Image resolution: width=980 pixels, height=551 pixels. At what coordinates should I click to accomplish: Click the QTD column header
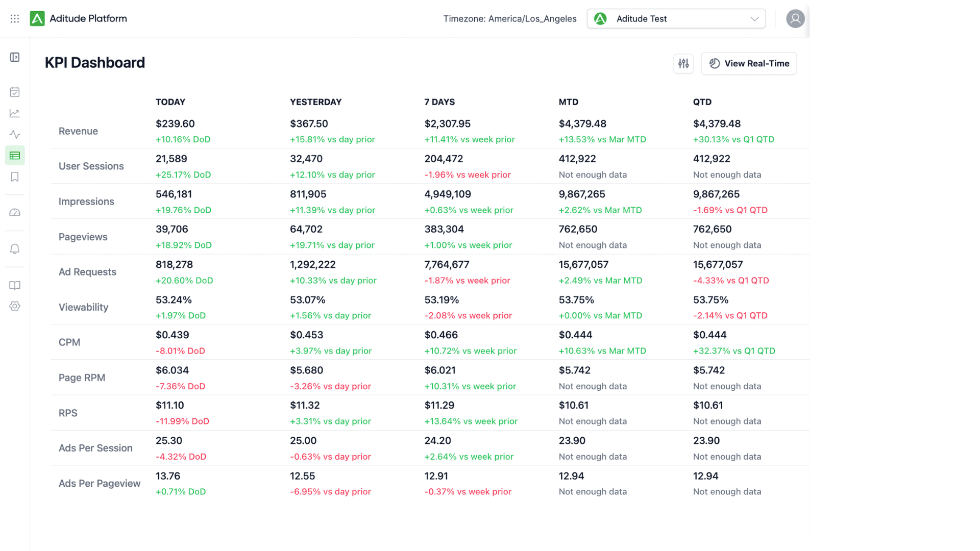pos(702,102)
